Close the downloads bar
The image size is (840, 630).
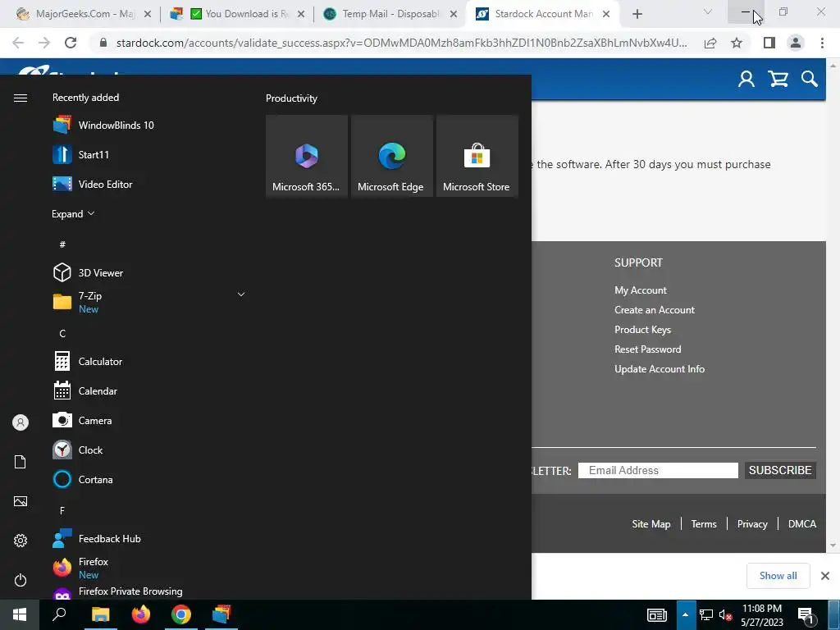click(825, 576)
